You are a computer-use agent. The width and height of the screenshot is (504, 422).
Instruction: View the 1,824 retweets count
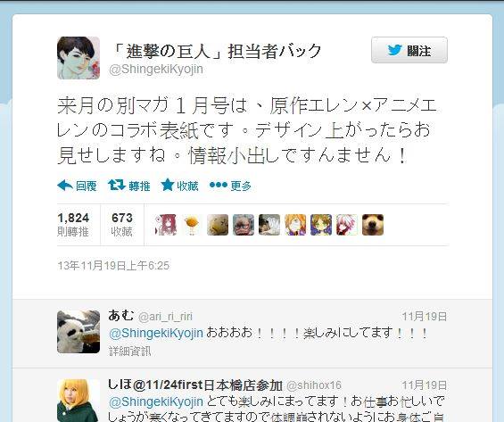[73, 224]
